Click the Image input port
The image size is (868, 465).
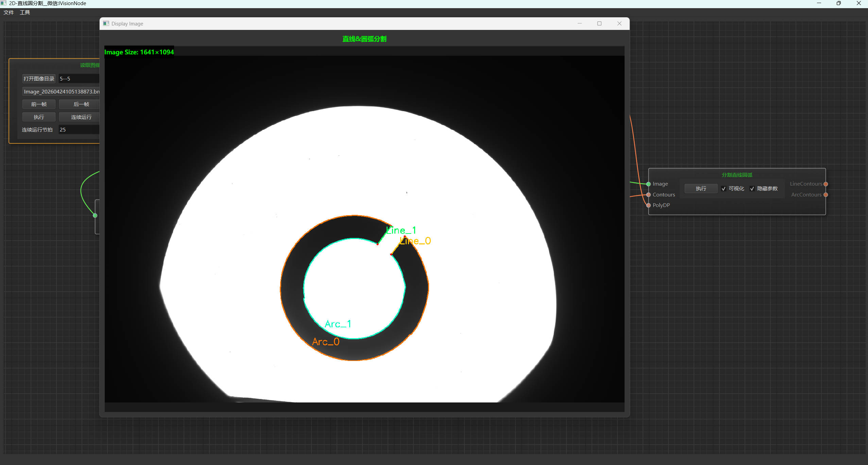[x=648, y=184]
